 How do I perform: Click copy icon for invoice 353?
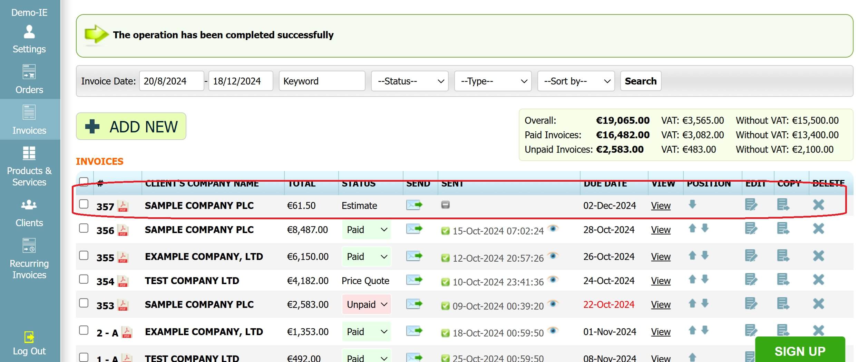pos(783,303)
